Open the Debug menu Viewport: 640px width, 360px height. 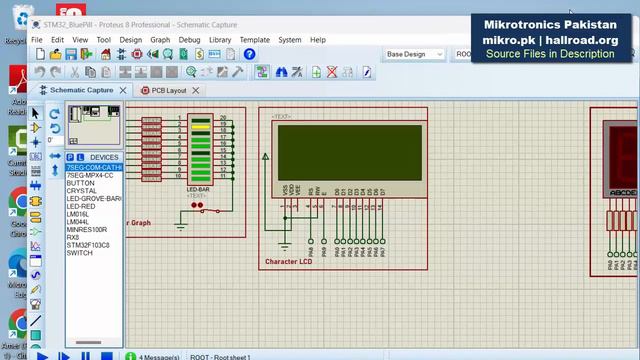coord(189,40)
